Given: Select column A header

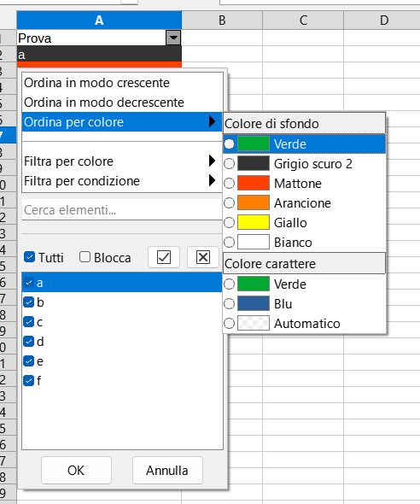Looking at the screenshot, I should [x=99, y=20].
